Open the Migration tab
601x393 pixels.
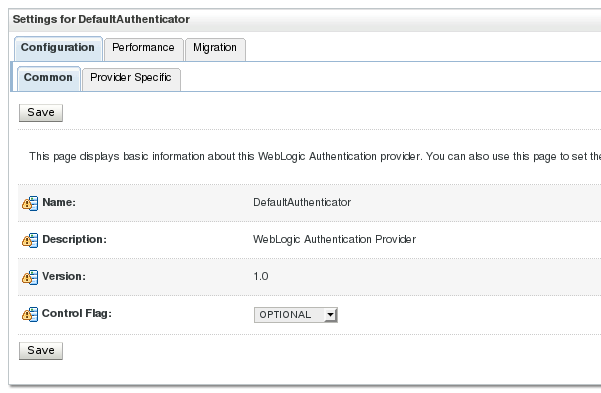click(x=215, y=49)
